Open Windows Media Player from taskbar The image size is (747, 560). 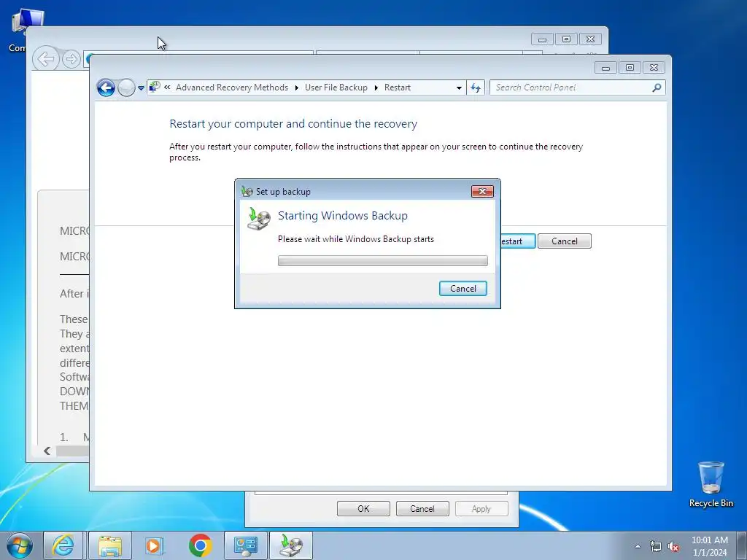155,545
